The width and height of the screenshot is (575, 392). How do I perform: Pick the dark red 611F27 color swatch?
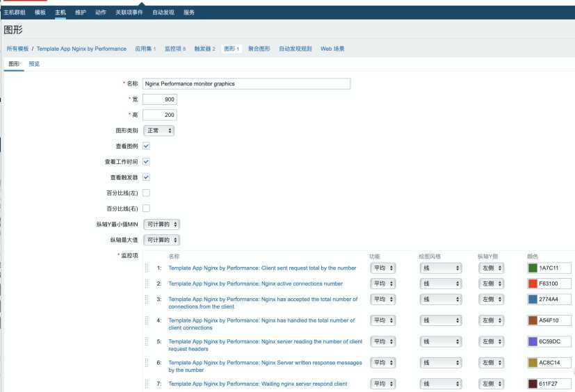coord(533,384)
